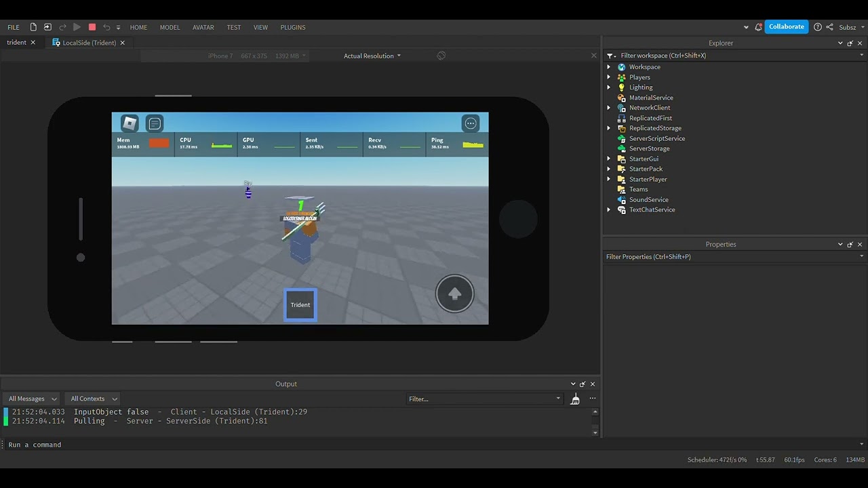Click the play test button in toolbar
868x488 pixels.
click(x=77, y=27)
